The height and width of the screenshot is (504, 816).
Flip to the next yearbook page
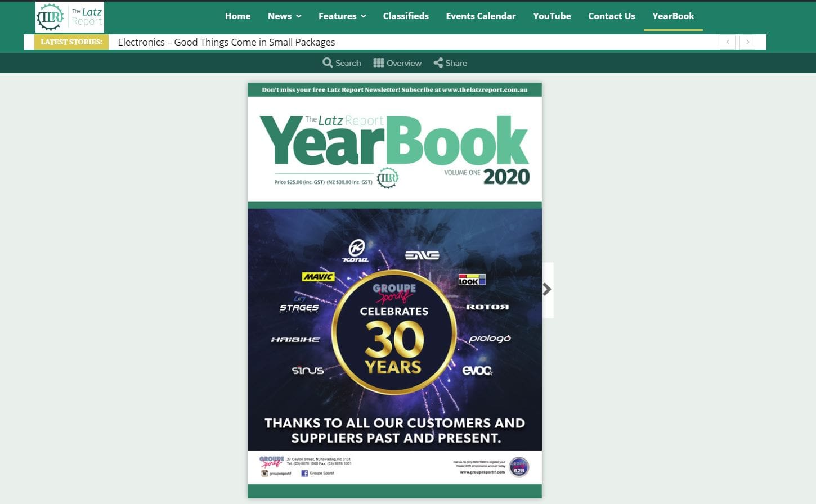coord(547,290)
